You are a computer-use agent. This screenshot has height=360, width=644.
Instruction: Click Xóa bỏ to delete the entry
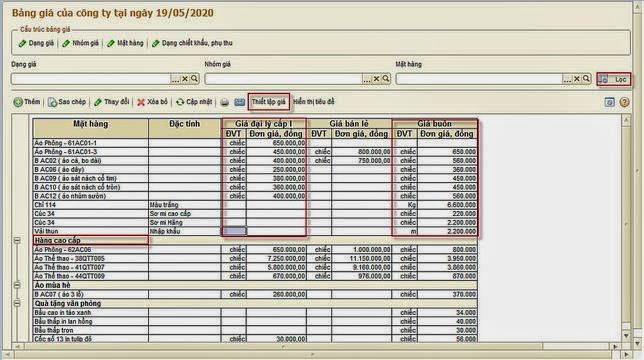(x=152, y=102)
